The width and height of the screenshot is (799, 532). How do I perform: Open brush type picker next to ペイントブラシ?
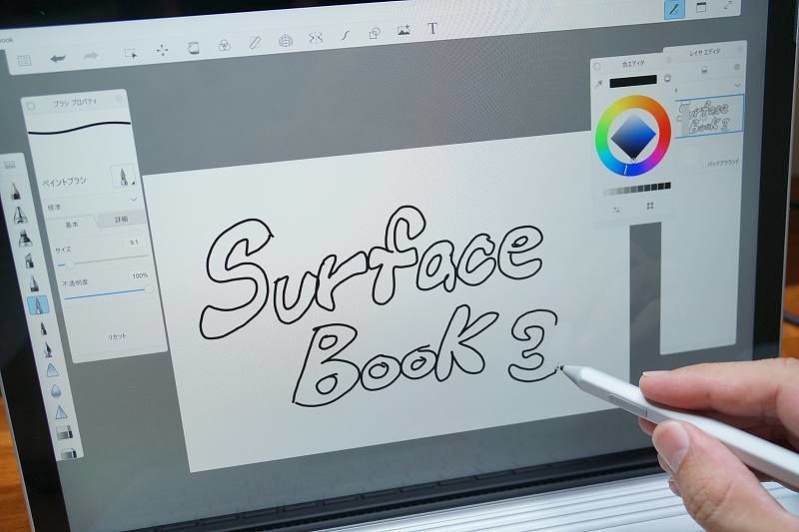click(124, 176)
